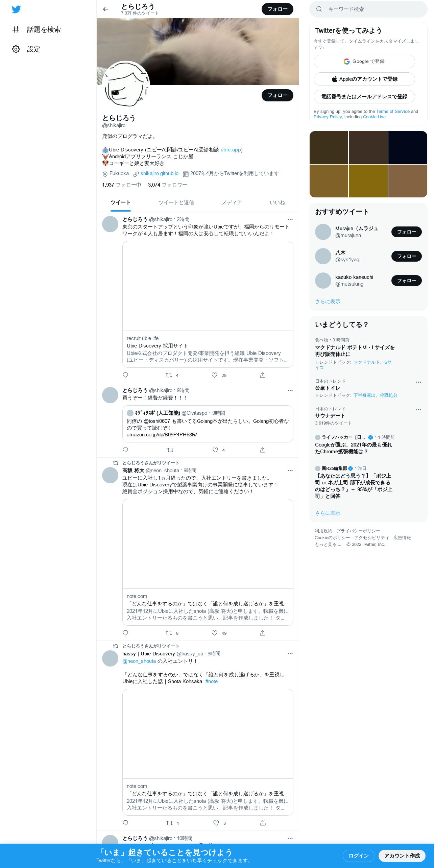Switch to いいね tab
The height and width of the screenshot is (868, 434).
[277, 202]
